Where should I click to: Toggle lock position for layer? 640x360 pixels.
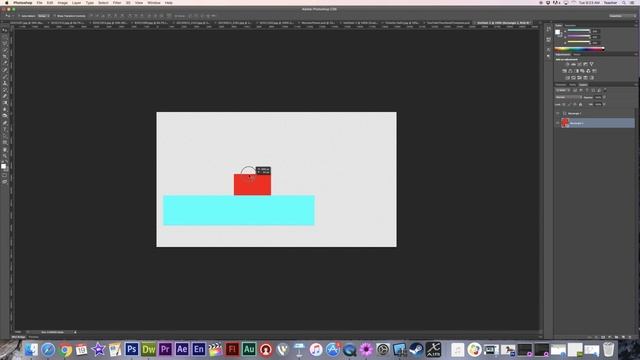[575, 104]
